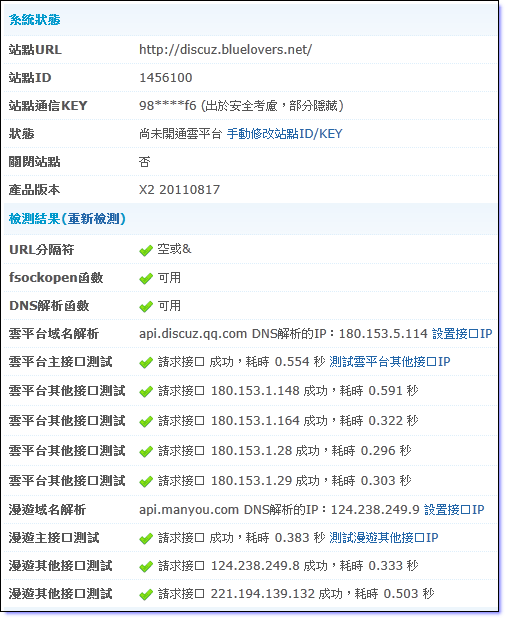Click the green checkmark beside 空或&

[x=146, y=250]
